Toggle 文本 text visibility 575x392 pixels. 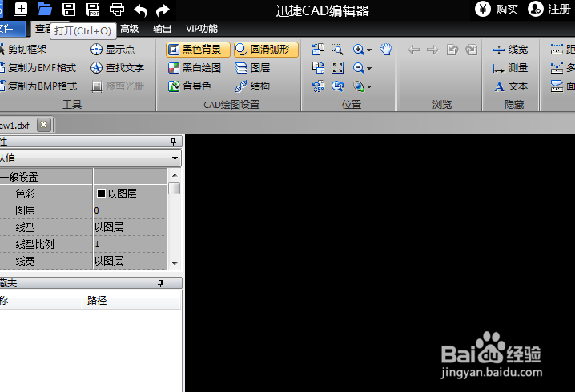(510, 86)
